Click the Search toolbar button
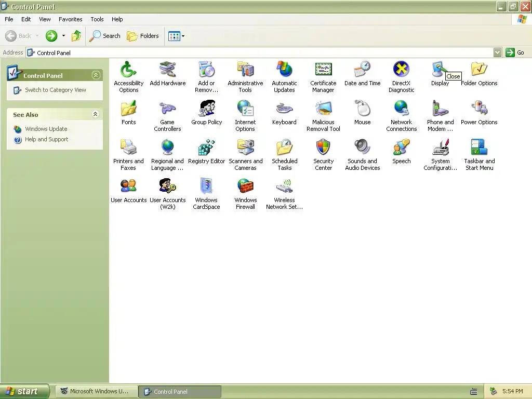This screenshot has height=399, width=532. pyautogui.click(x=104, y=36)
